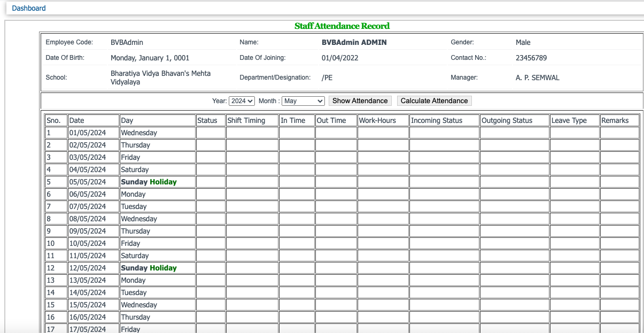
Task: Open the Dashboard link
Action: [x=29, y=9]
